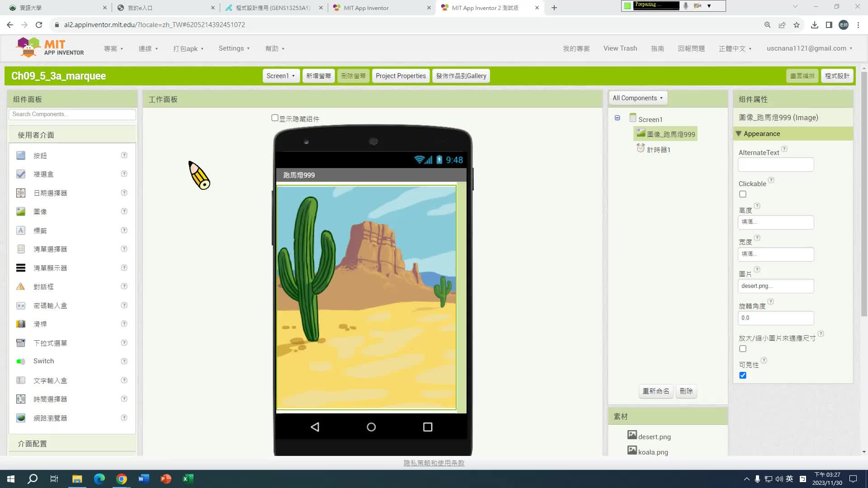Open the Screen1 screen selector dropdown
This screenshot has width=868, height=488.
click(x=280, y=76)
